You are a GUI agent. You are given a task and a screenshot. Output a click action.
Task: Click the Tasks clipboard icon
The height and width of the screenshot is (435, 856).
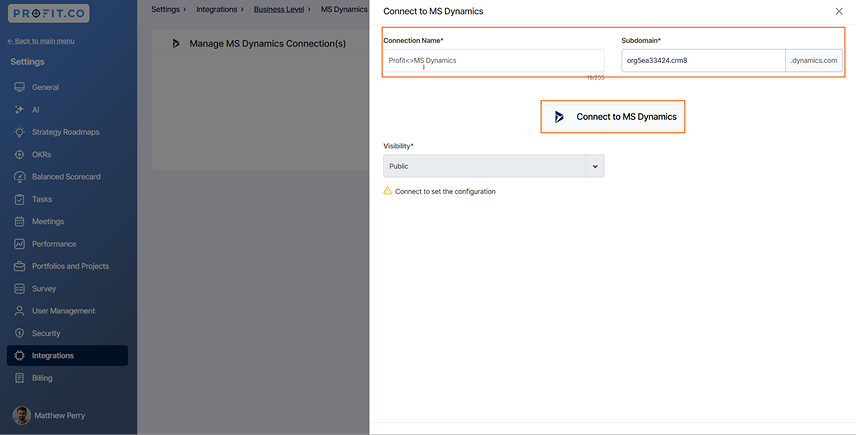pos(20,199)
